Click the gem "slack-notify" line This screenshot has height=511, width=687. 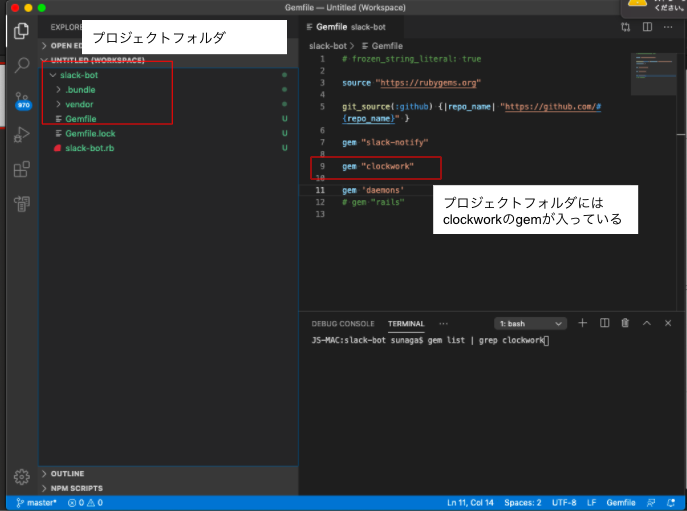(385, 142)
